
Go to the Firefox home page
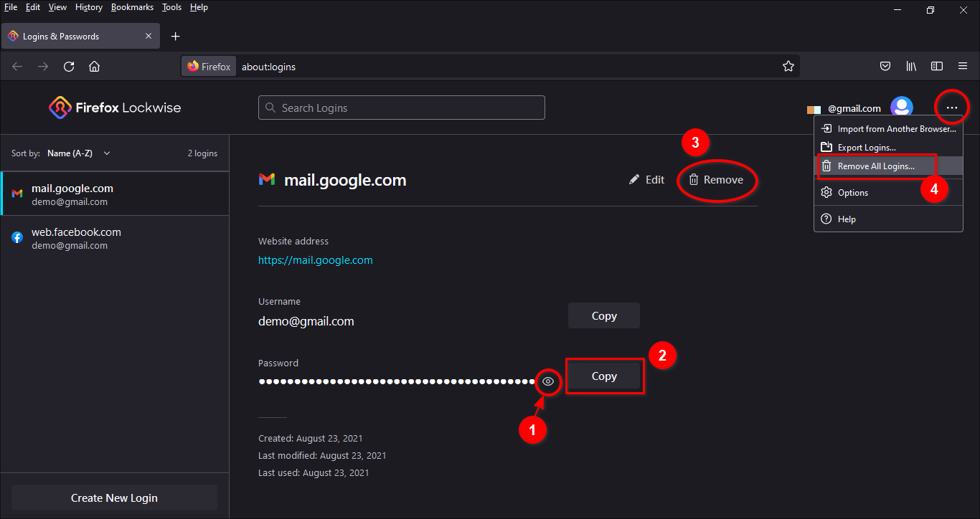click(94, 67)
